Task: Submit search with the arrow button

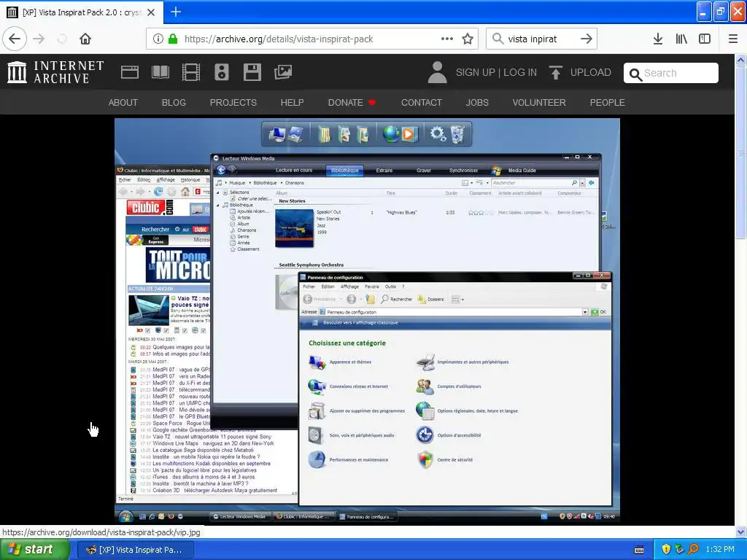Action: (587, 39)
